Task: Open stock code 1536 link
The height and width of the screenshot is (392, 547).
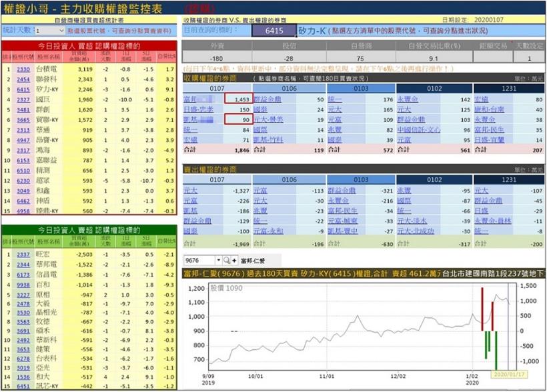Action: click(23, 377)
